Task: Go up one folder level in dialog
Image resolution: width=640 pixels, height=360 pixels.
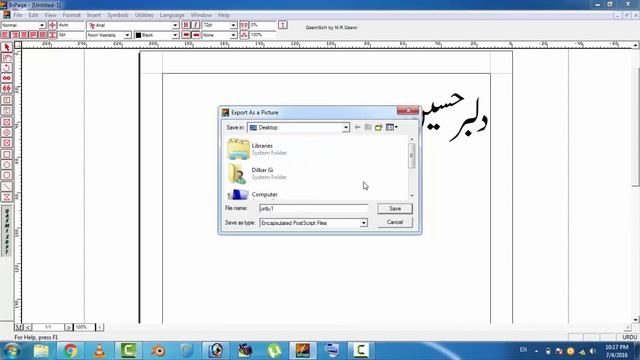Action: point(368,127)
